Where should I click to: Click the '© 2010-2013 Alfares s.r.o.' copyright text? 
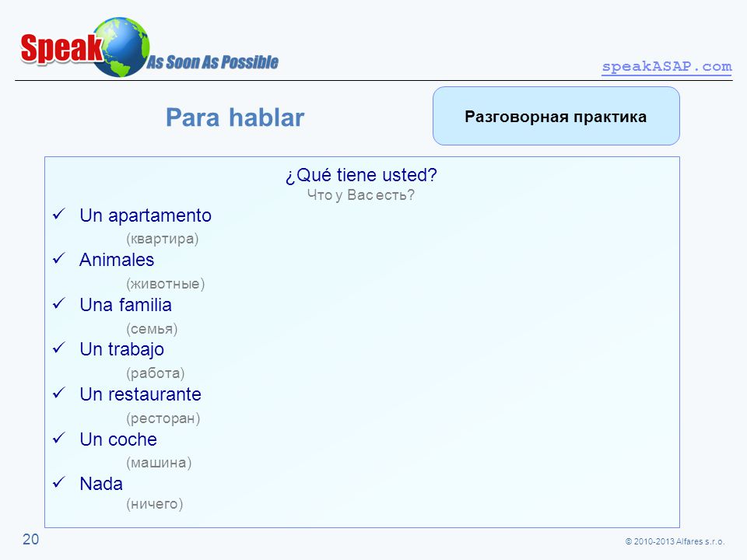[x=675, y=541]
